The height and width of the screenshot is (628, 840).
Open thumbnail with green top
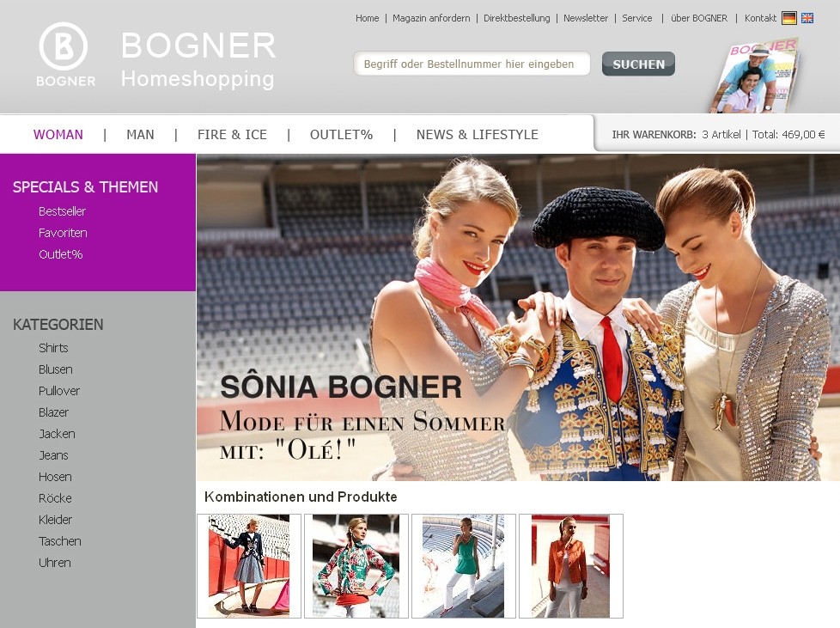pyautogui.click(x=464, y=566)
